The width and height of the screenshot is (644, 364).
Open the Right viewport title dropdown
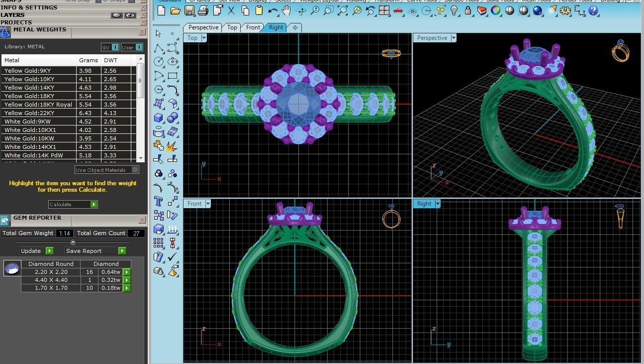(x=438, y=204)
